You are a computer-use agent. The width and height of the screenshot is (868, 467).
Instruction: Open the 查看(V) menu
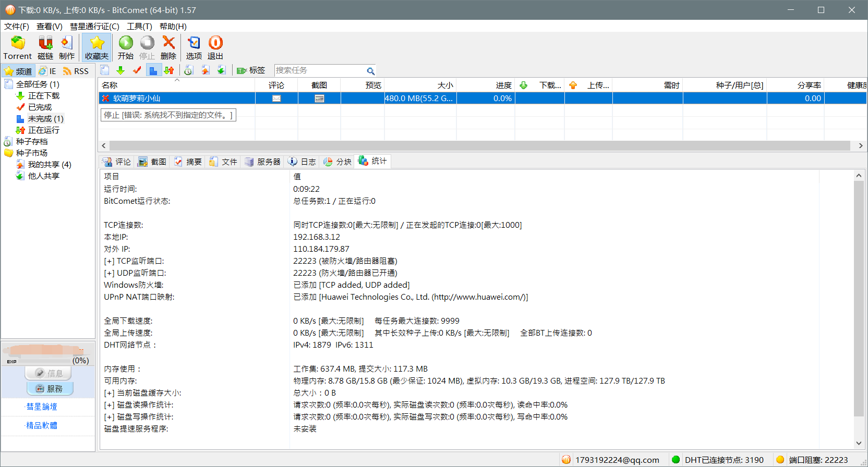[50, 26]
